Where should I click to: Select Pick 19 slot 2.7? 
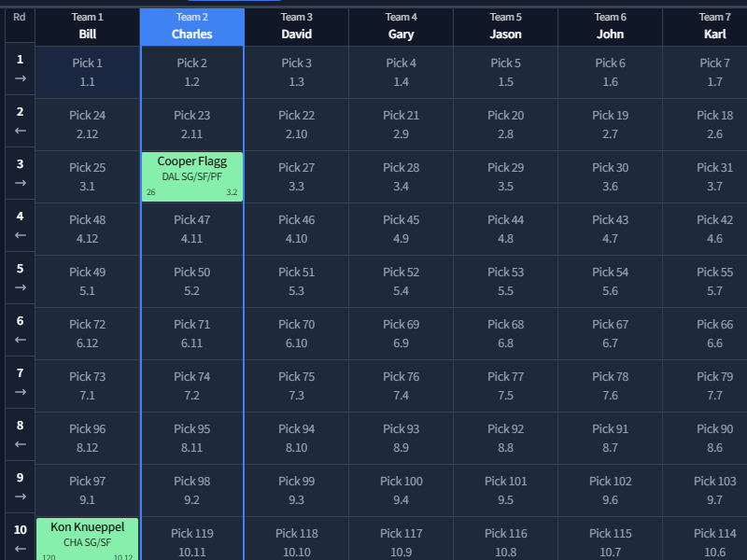click(x=611, y=125)
